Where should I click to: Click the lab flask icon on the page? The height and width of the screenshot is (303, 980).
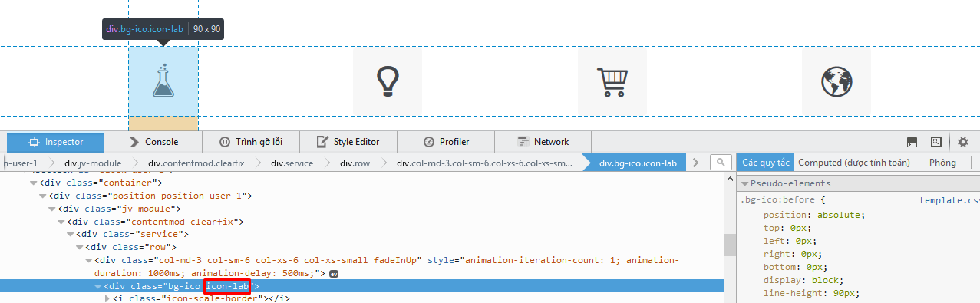pyautogui.click(x=163, y=81)
